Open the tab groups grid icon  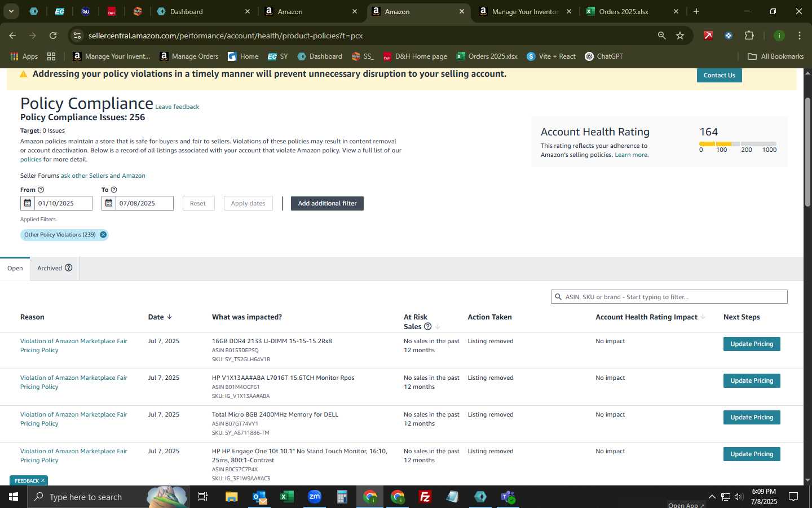51,56
